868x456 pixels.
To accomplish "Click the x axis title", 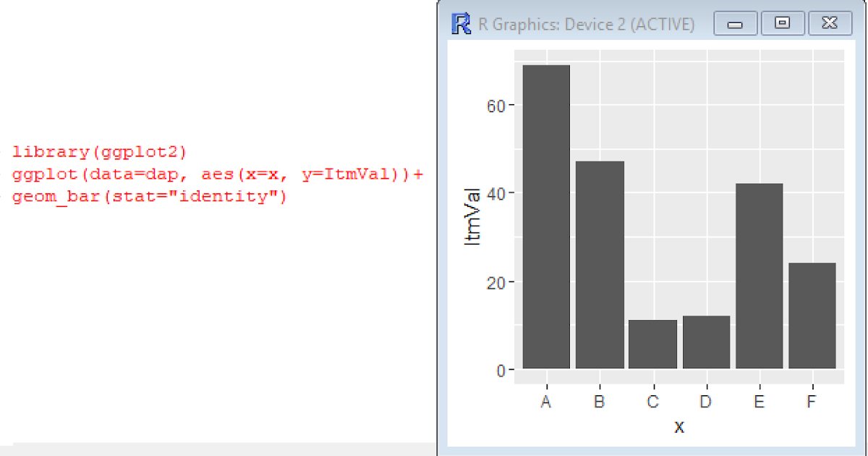I will pyautogui.click(x=678, y=427).
